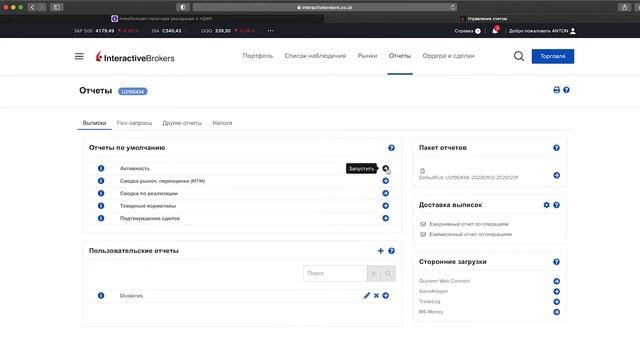
Task: Open the Портфель menu
Action: coord(258,56)
